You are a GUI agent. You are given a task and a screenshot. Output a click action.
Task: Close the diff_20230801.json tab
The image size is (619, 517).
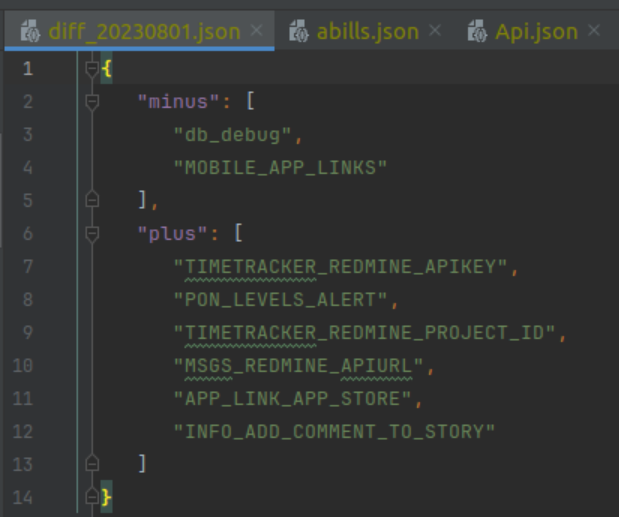[256, 31]
